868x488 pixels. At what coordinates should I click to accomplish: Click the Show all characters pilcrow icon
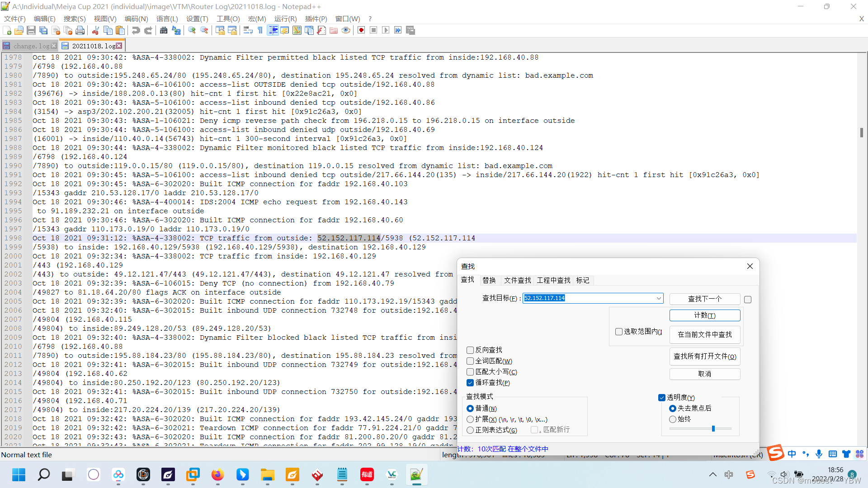(260, 30)
